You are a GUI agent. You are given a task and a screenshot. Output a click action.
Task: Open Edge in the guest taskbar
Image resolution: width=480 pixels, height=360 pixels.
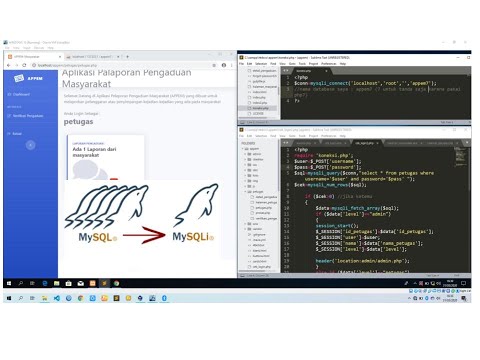tap(45, 283)
